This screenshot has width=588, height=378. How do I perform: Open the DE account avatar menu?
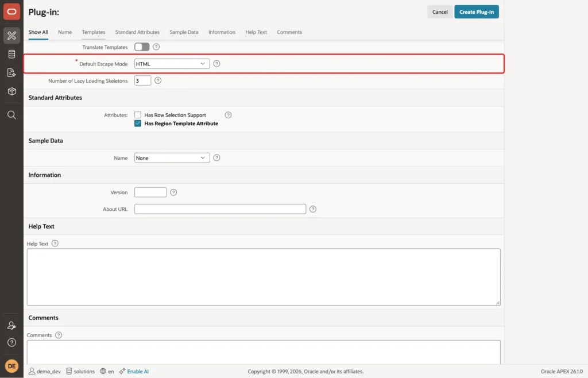(11, 366)
